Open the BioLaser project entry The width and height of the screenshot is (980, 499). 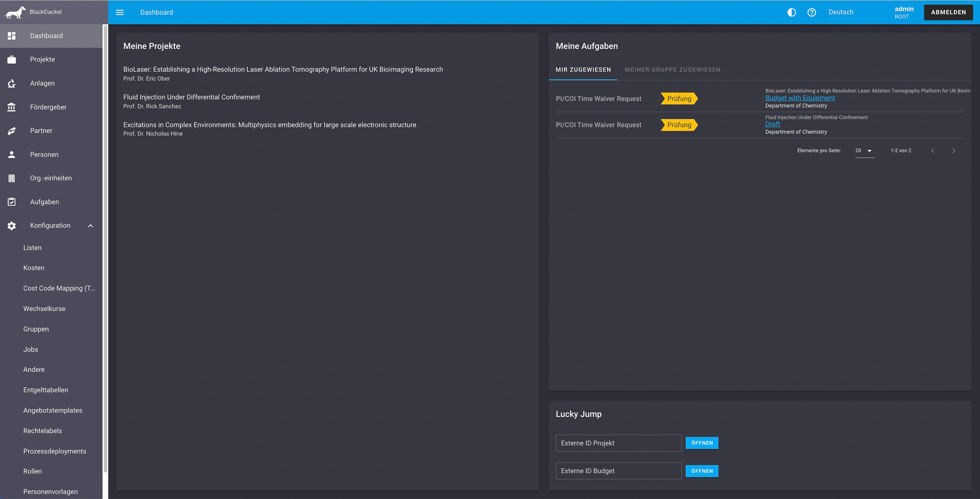(x=283, y=73)
